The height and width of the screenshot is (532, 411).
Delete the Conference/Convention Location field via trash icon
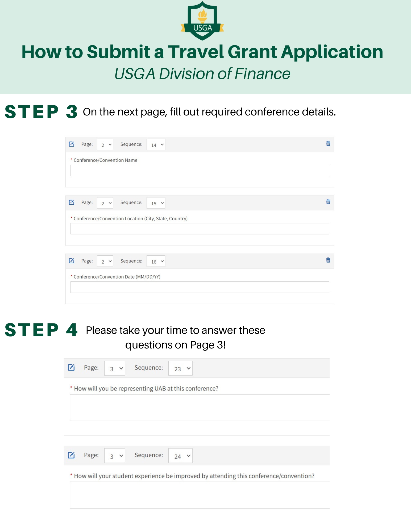(328, 202)
